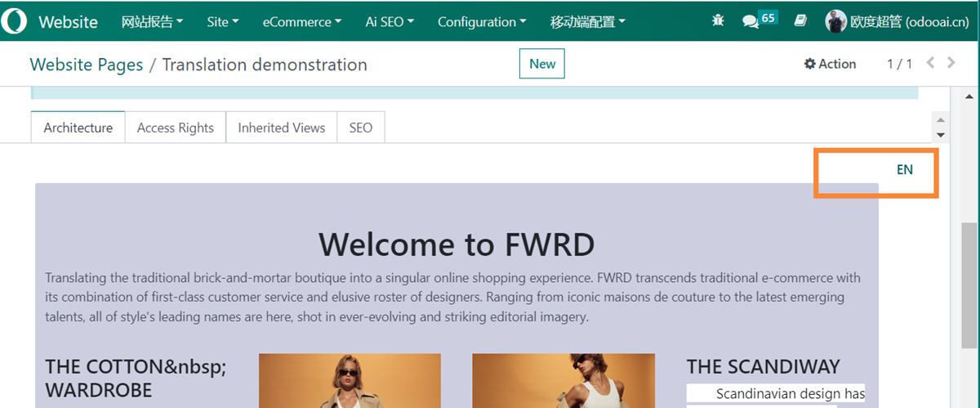
Task: Expand the 网站报告 menu
Action: click(152, 22)
